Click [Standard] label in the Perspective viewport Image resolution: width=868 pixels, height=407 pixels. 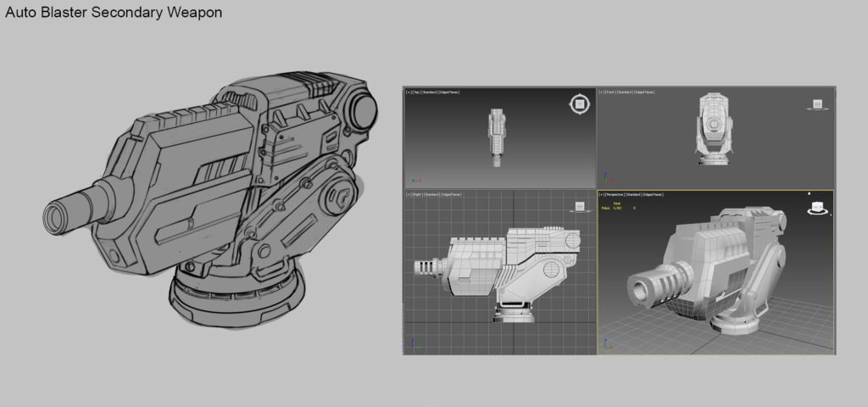tap(632, 194)
